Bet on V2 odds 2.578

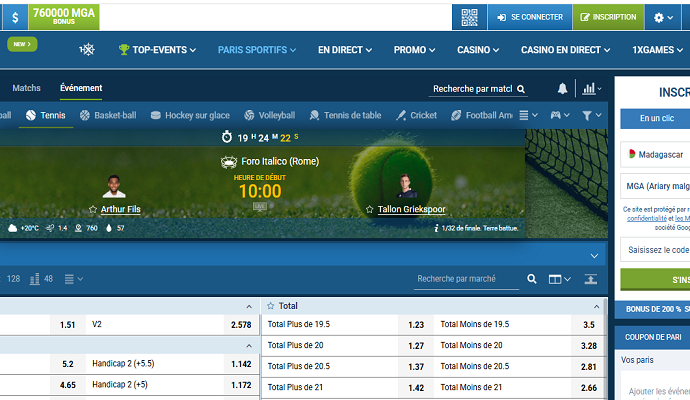click(x=241, y=325)
